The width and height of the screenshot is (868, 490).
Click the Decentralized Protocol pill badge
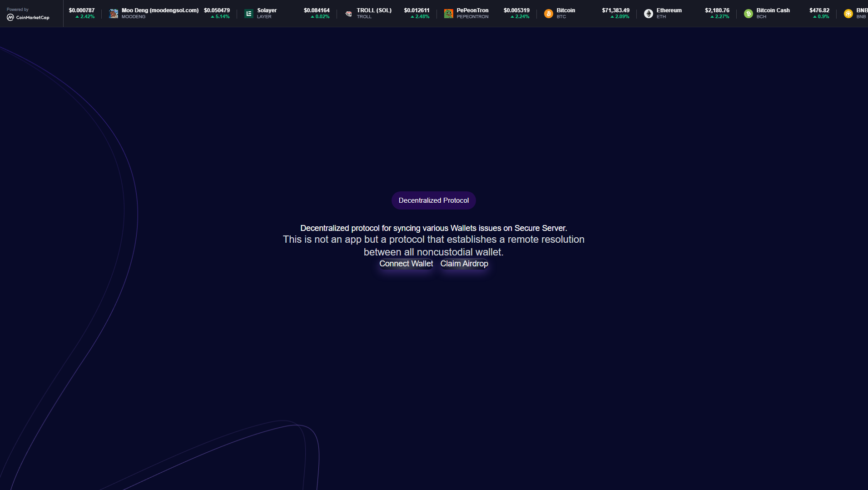pyautogui.click(x=434, y=200)
